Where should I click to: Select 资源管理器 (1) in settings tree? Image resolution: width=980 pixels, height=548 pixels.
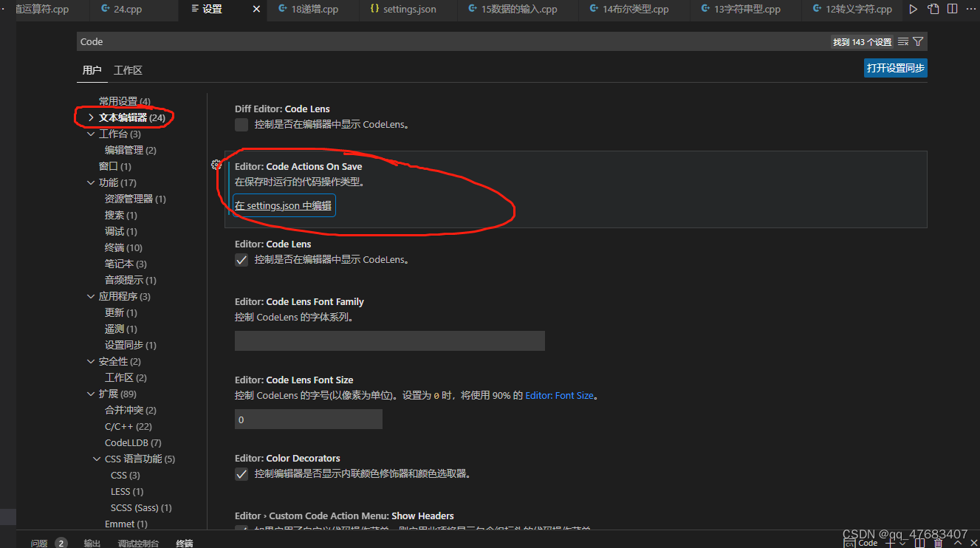135,199
